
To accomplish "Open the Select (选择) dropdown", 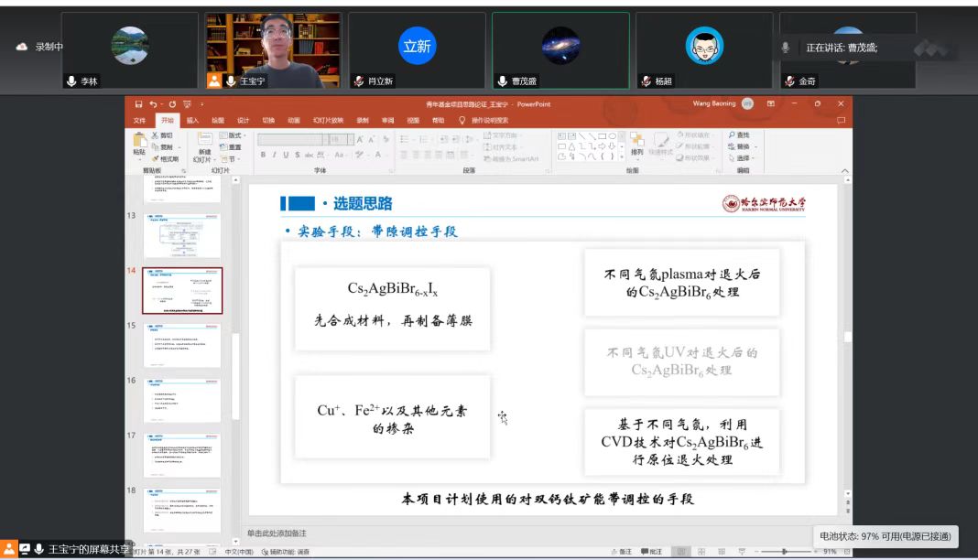I will [x=742, y=158].
